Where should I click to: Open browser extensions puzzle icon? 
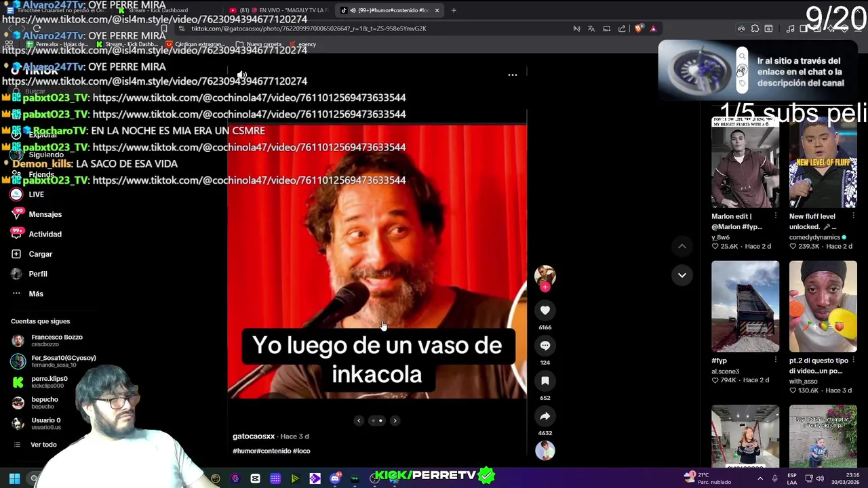[755, 28]
